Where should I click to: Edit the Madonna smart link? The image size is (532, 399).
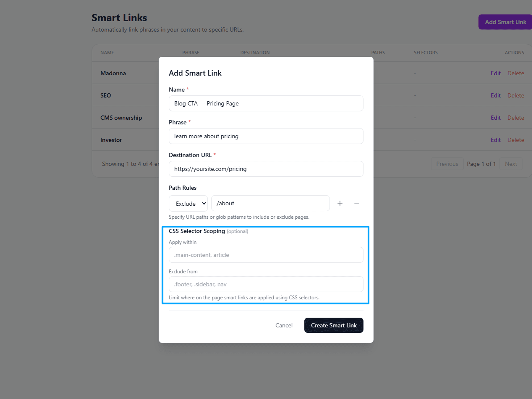pos(496,73)
